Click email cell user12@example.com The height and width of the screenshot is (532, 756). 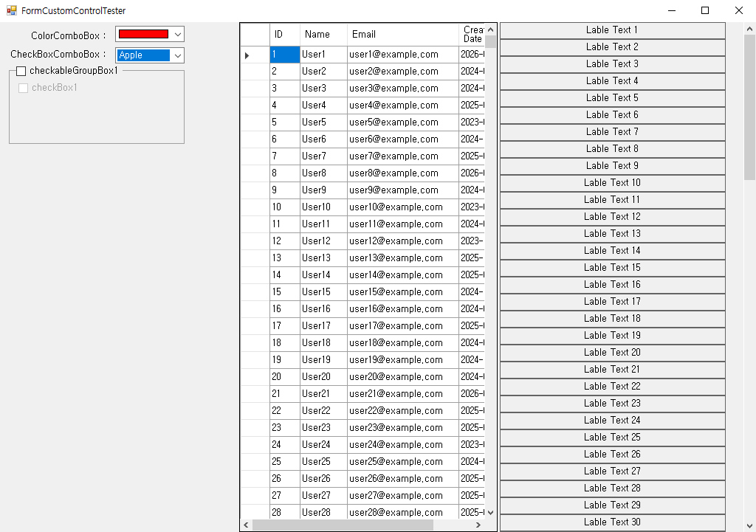403,241
